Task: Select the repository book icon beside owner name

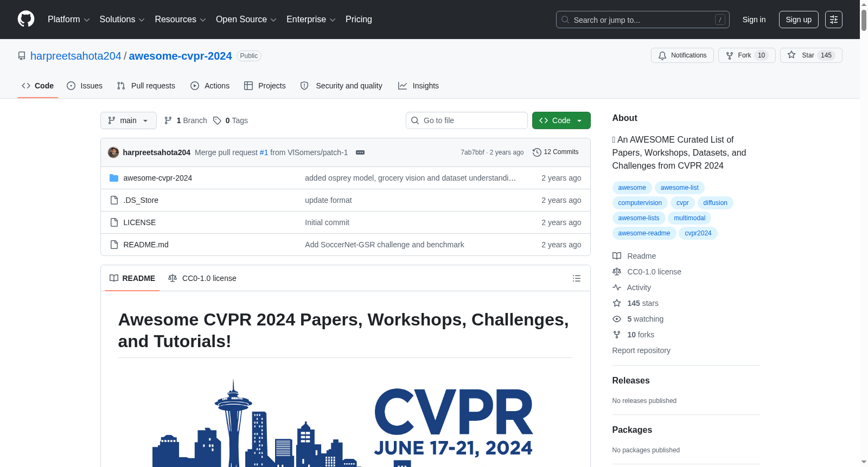Action: [22, 56]
